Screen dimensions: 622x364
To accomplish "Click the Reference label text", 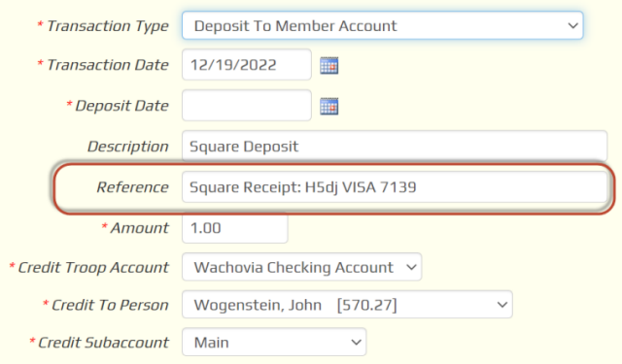I will point(132,187).
